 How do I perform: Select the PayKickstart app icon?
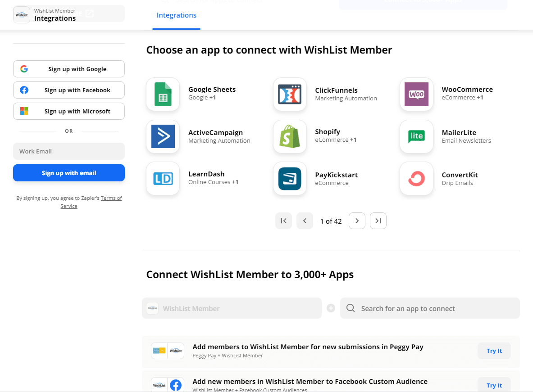pyautogui.click(x=290, y=178)
